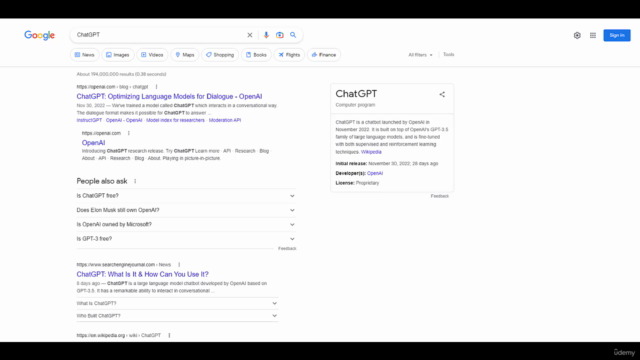
Task: Open three-dot menu beside People also ask
Action: [135, 181]
